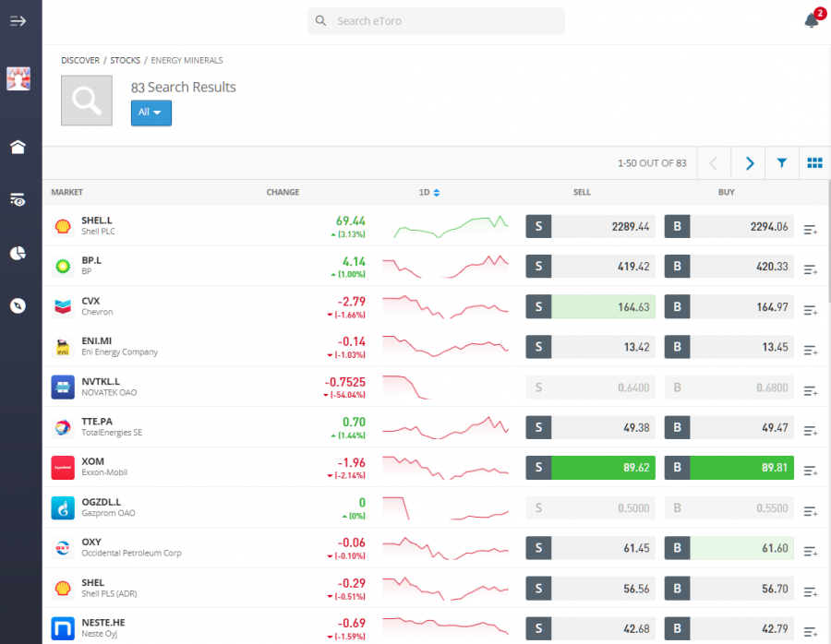The height and width of the screenshot is (644, 831).
Task: Sell OXY at 61.45
Action: (590, 548)
